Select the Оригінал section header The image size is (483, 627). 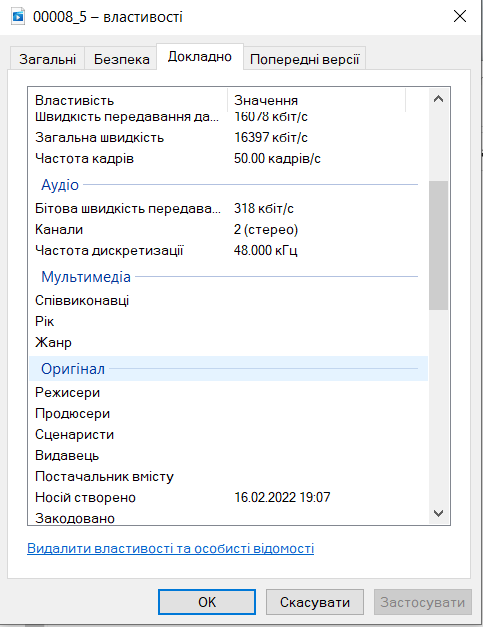click(228, 369)
